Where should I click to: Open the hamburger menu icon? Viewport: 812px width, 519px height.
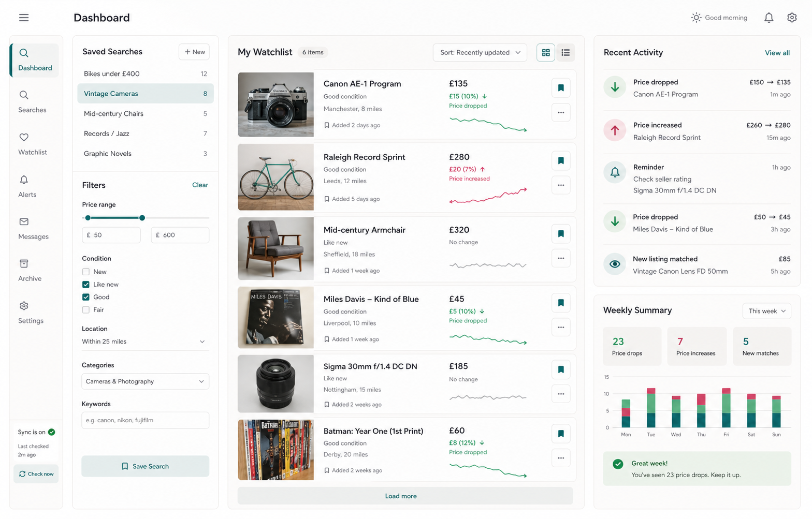[x=24, y=18]
